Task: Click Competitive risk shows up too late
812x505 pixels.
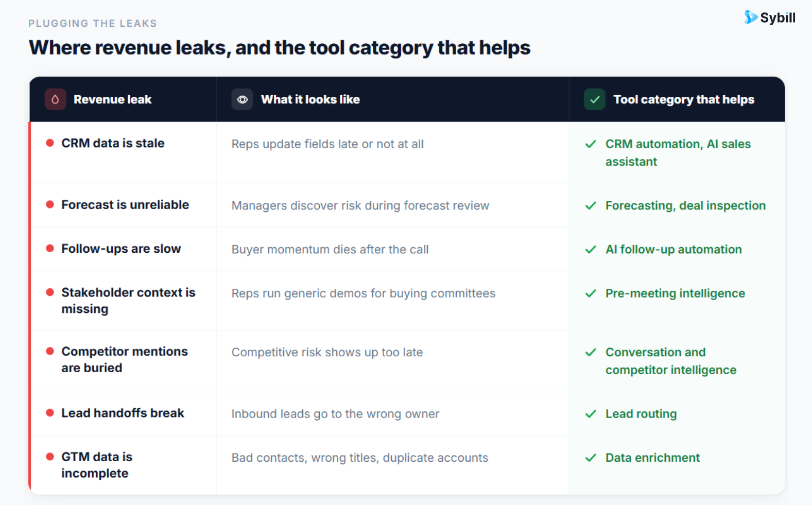Action: coord(327,353)
